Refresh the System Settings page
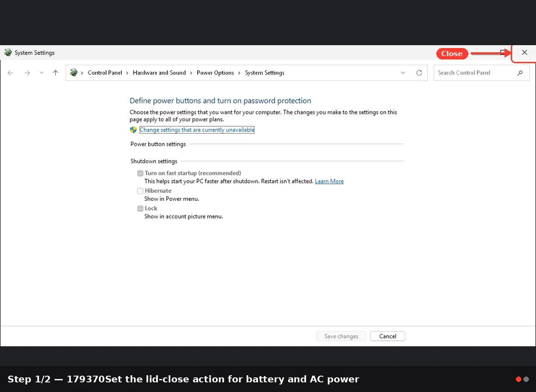This screenshot has height=392, width=536. pyautogui.click(x=419, y=73)
